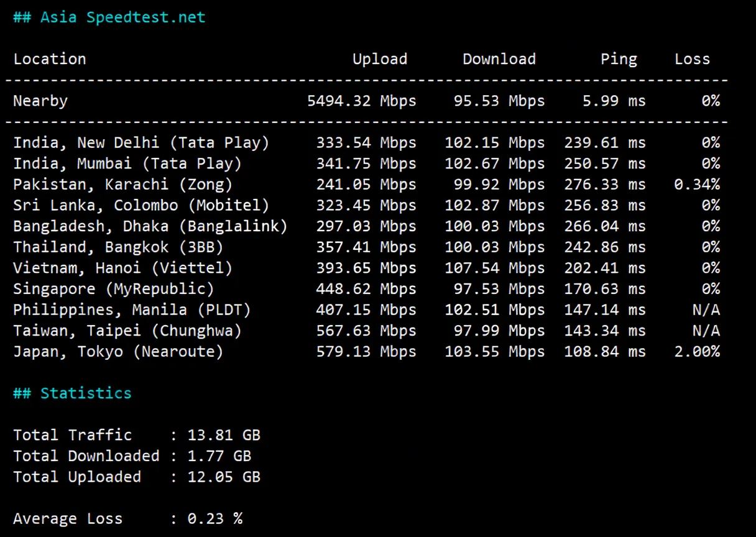Select total traffic value 13.81 GB
This screenshot has width=756, height=537.
click(224, 434)
